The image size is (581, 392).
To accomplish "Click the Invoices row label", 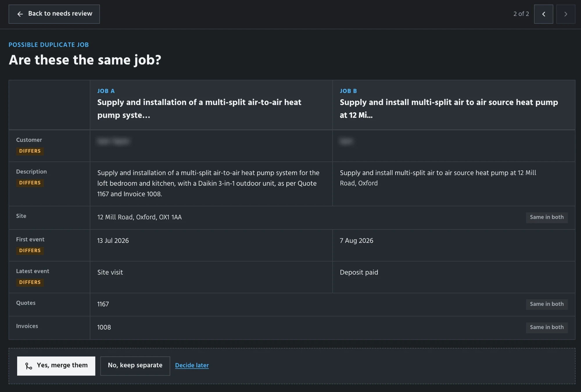I will (27, 326).
